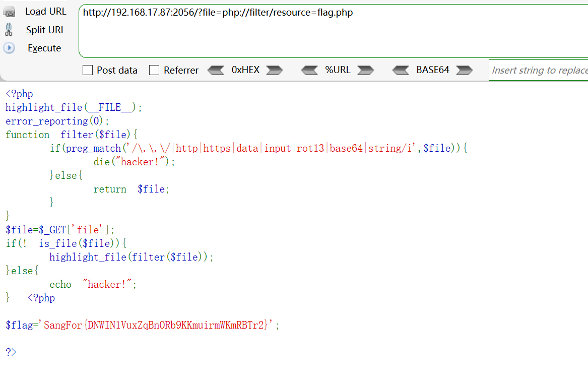Click the %URL encoding label

pos(338,70)
